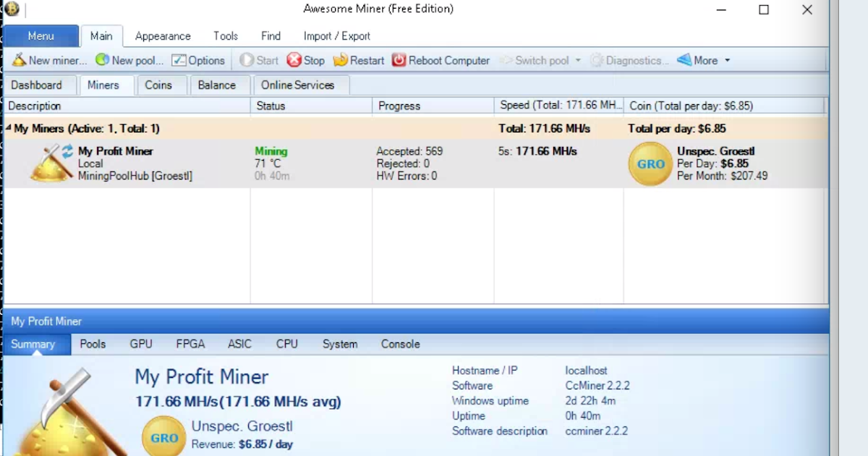Click the 71 °C temperature value

(x=268, y=164)
